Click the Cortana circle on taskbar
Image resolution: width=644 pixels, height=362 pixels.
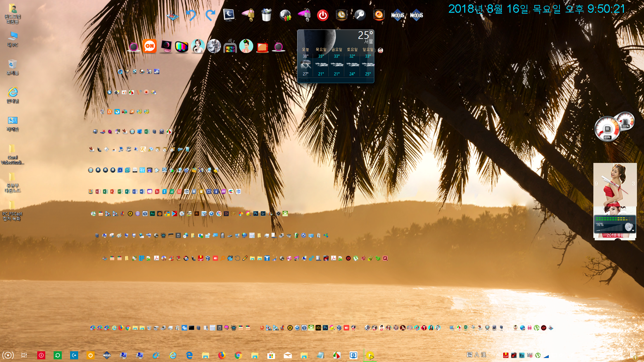click(x=8, y=355)
